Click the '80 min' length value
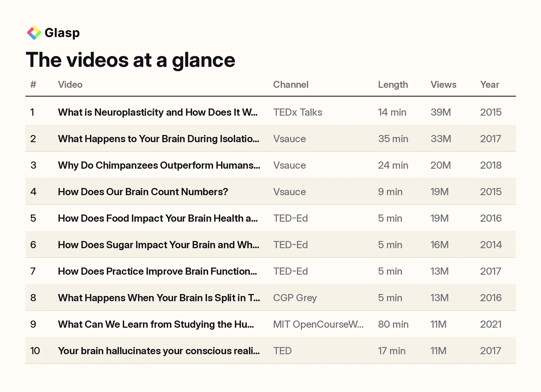541x392 pixels. point(393,324)
